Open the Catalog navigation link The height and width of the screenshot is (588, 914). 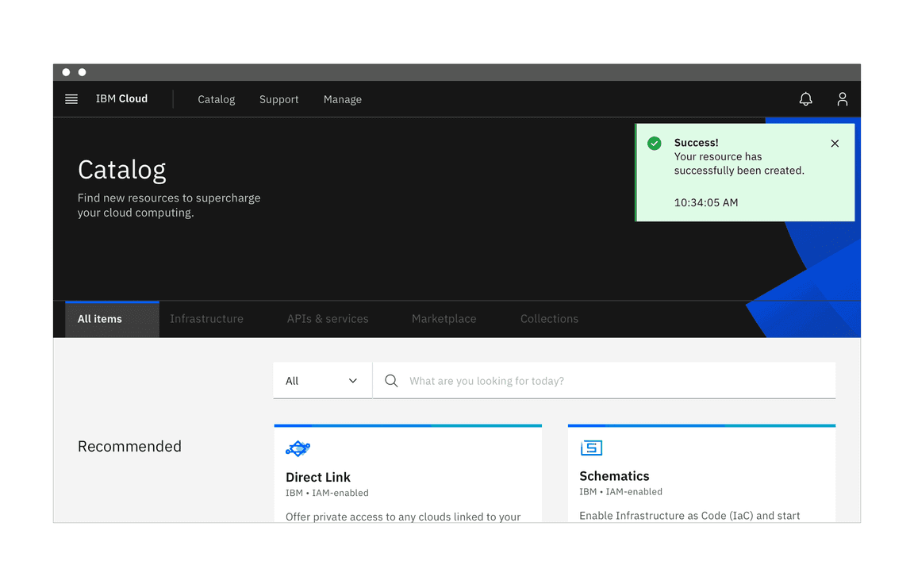tap(216, 99)
